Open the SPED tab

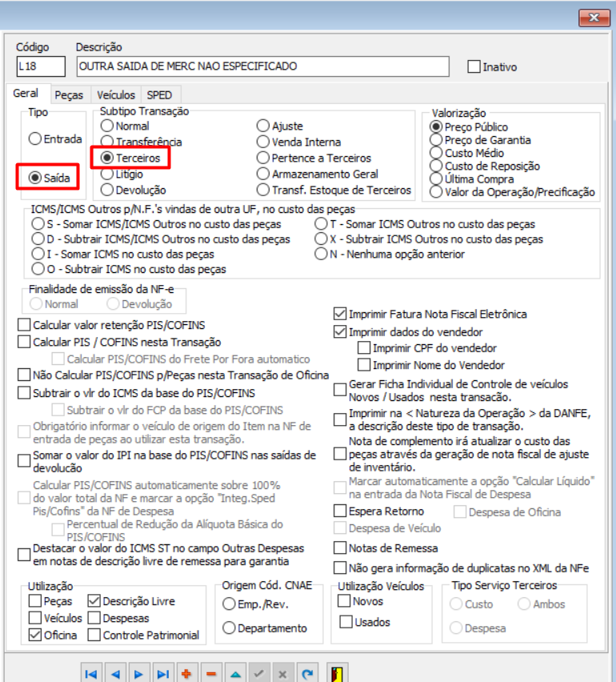click(159, 94)
